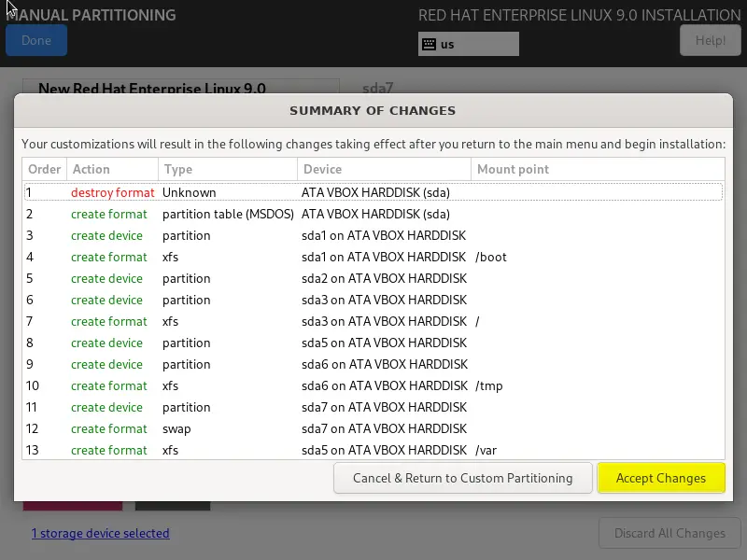Cancel & Return to Custom Partitioning

coord(462,478)
